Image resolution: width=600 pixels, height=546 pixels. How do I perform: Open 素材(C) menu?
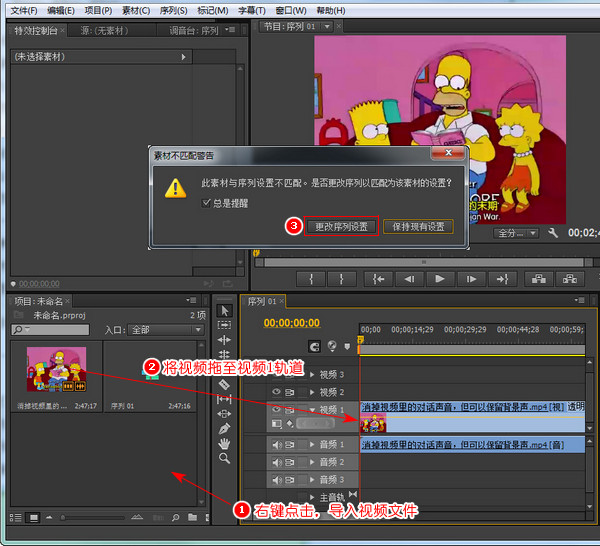pyautogui.click(x=136, y=10)
